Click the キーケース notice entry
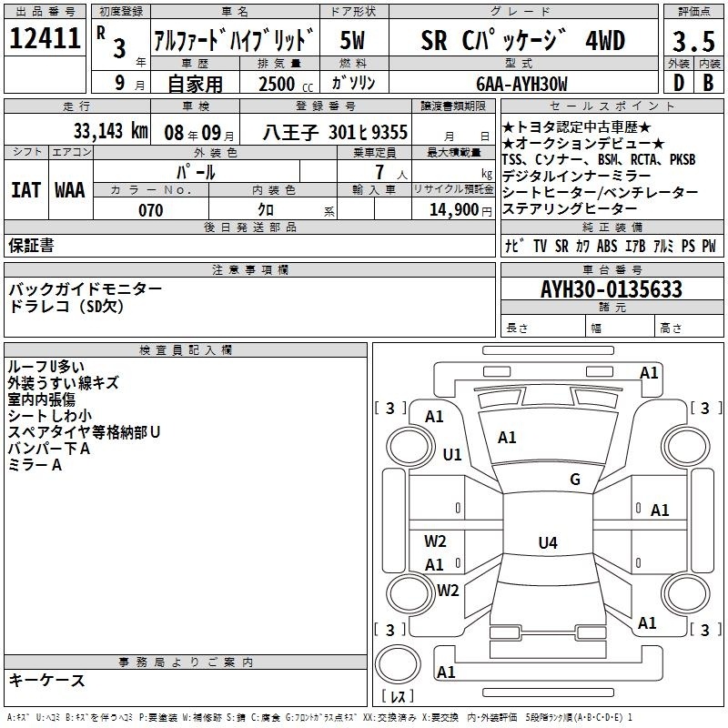The width and height of the screenshot is (728, 728). point(46,680)
